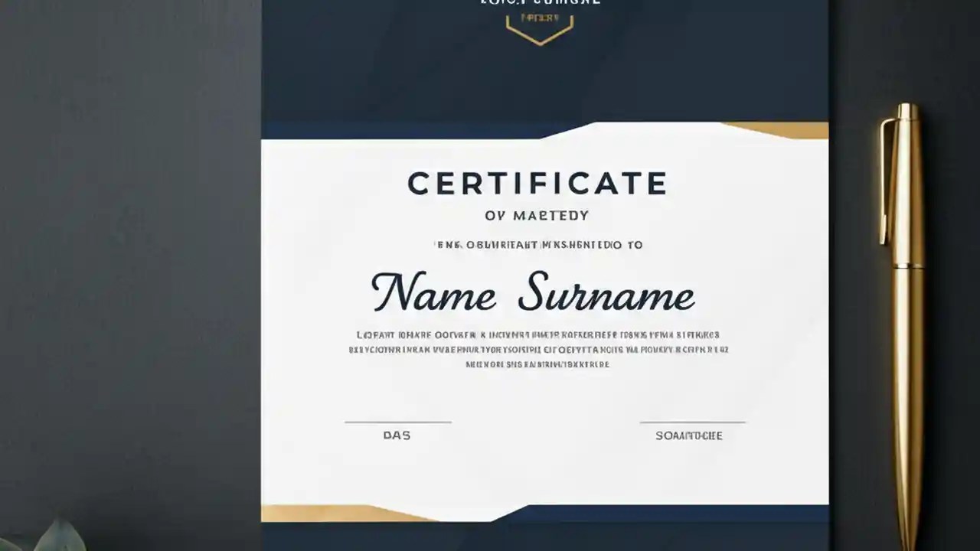This screenshot has width=980, height=551.
Task: Click the CERTIFICATE title text
Action: click(536, 183)
